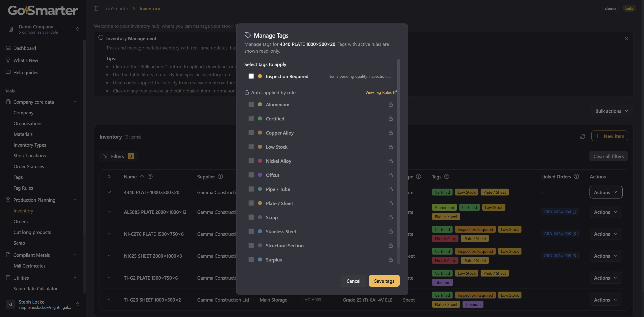This screenshot has width=644, height=317.
Task: Click the lock icon in the Offcut row
Action: click(391, 175)
